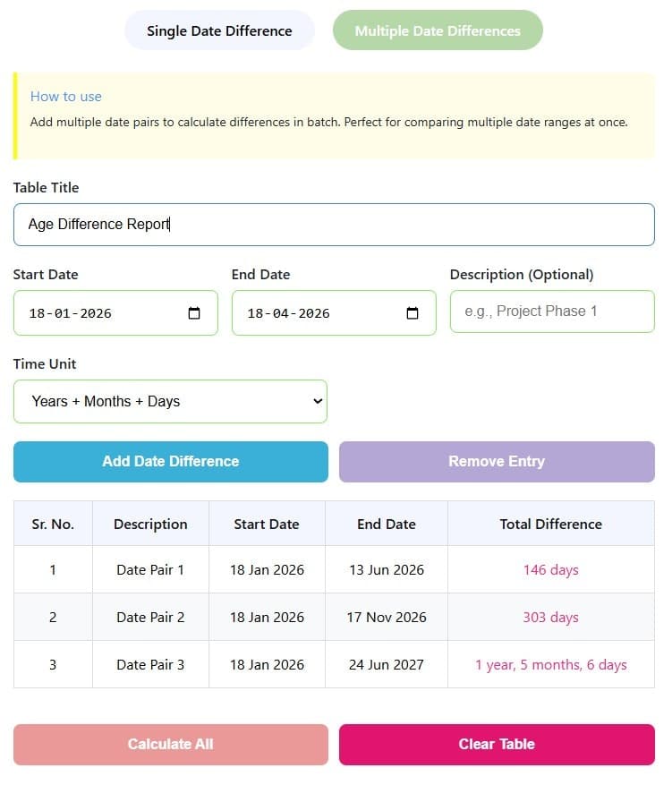Screen dimensions: 672x785
Task: Click the Date Pair 3 description cell
Action: (149, 664)
